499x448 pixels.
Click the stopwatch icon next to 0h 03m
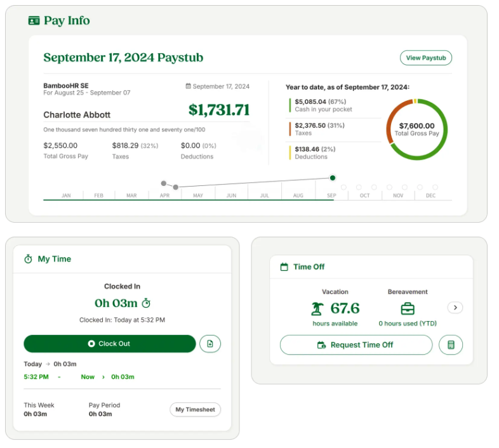[x=146, y=303]
